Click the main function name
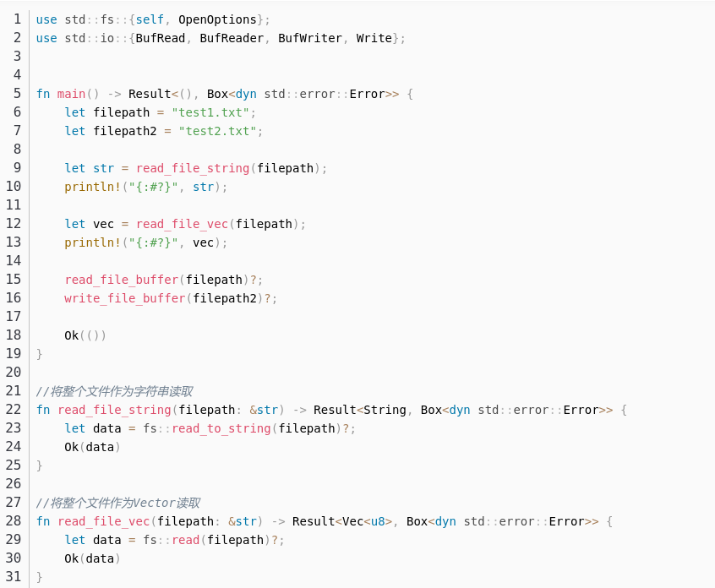The height and width of the screenshot is (588, 715). (71, 94)
